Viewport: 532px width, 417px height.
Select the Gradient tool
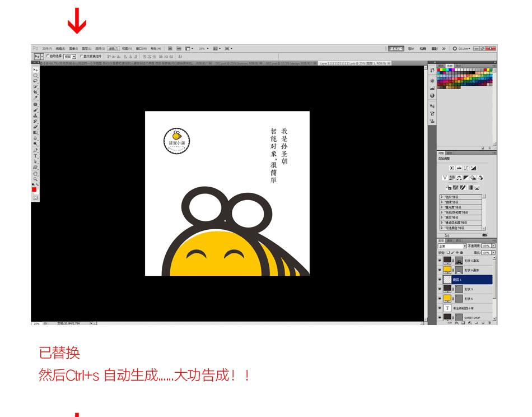pyautogui.click(x=35, y=132)
